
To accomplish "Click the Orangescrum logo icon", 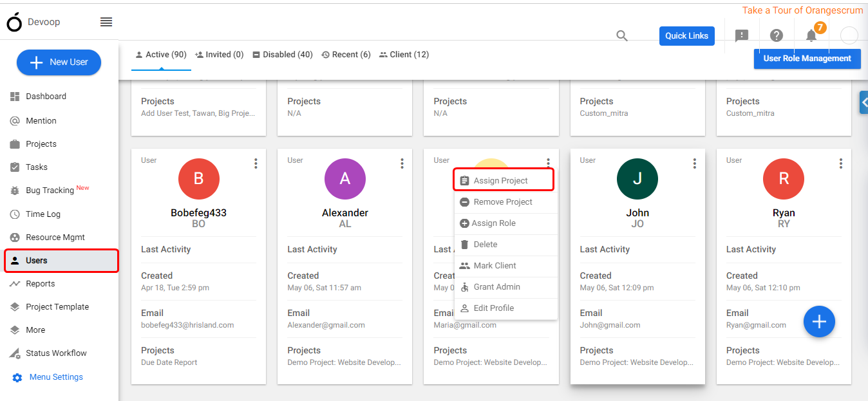I will [x=14, y=22].
